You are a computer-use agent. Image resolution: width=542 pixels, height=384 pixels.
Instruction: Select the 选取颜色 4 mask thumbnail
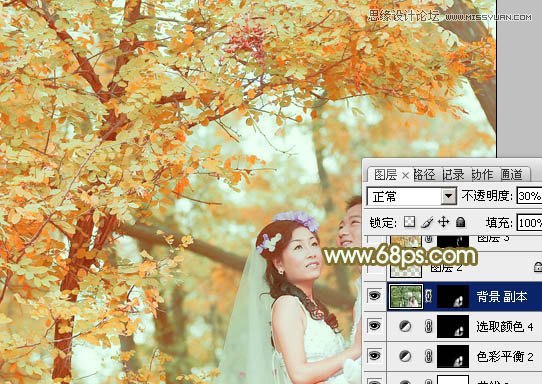453,326
